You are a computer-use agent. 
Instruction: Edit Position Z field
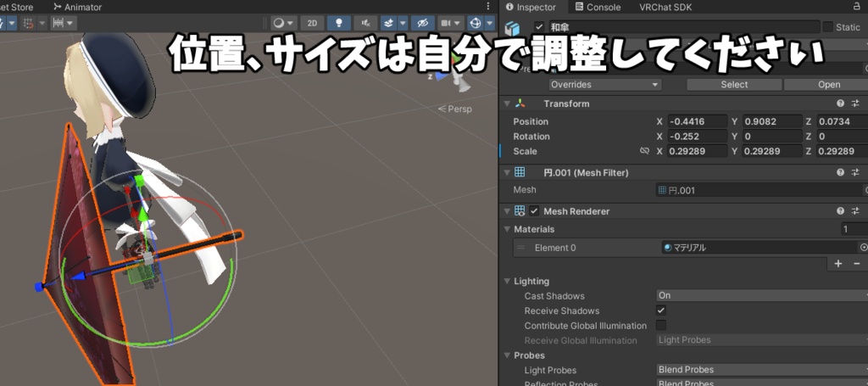tap(842, 122)
